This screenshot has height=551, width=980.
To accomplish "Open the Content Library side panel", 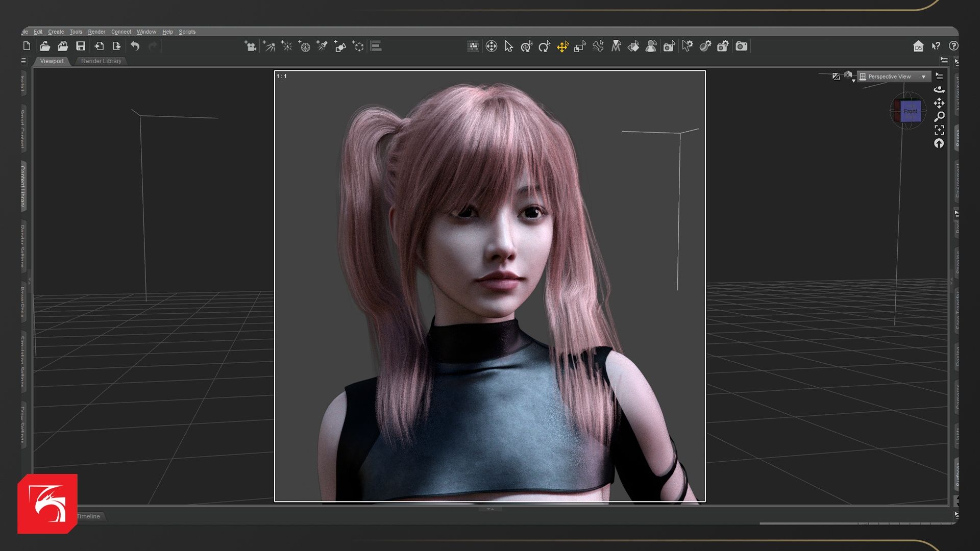I will 23,186.
